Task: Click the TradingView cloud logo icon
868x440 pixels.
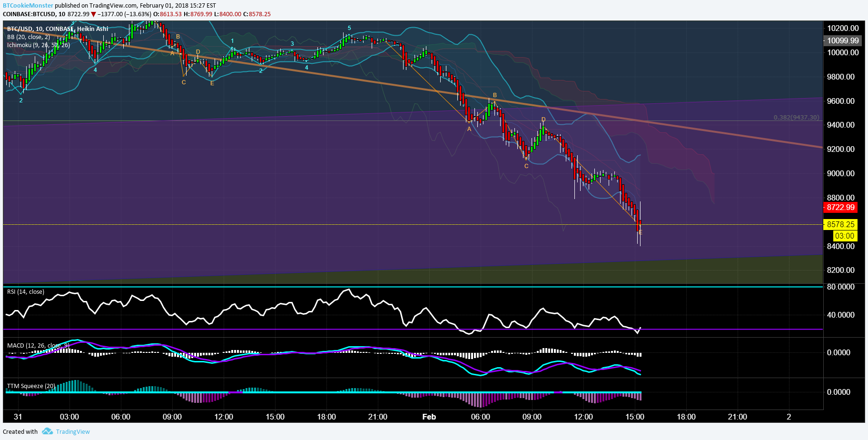Action: pyautogui.click(x=47, y=431)
